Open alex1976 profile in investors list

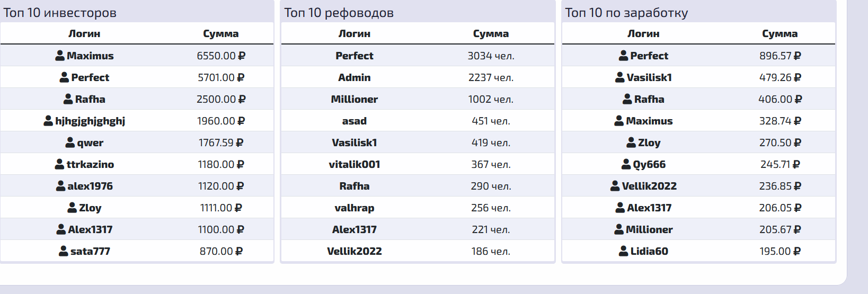tap(90, 186)
